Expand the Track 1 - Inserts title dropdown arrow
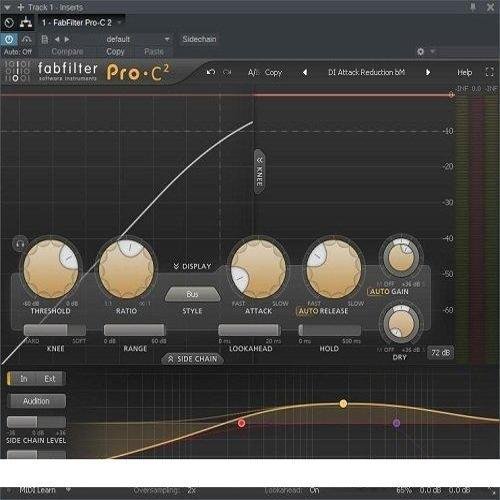500x500 pixels. (x=7, y=7)
